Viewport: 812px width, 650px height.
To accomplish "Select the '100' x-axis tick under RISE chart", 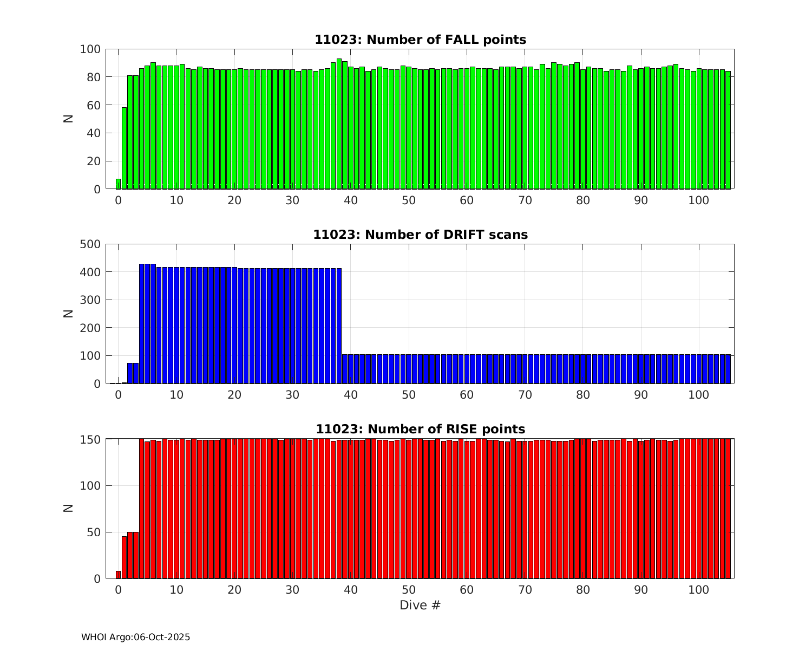I will (699, 590).
